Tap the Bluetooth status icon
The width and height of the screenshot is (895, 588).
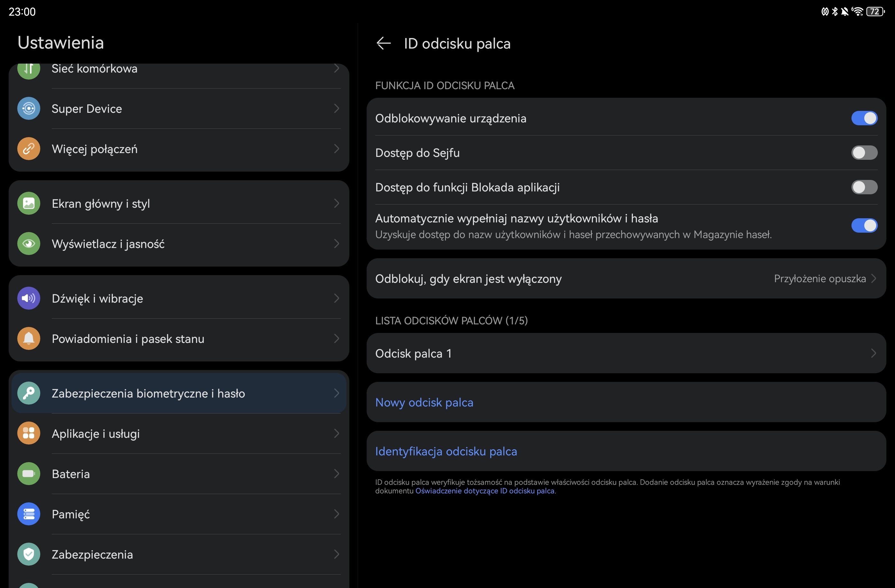835,12
